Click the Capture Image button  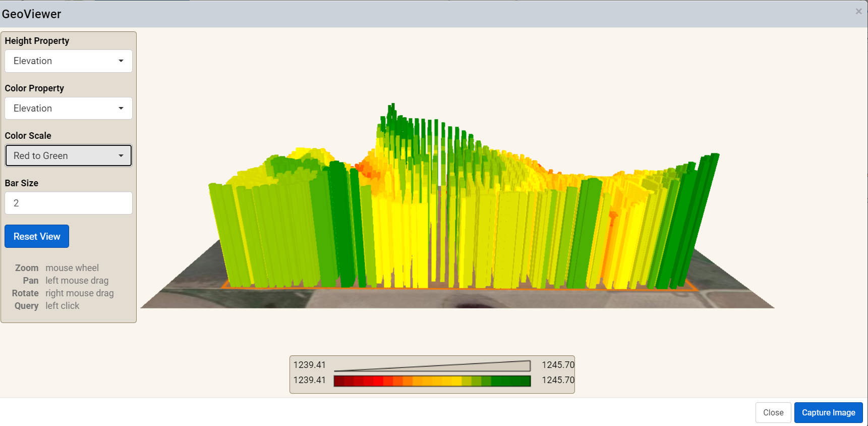click(829, 413)
